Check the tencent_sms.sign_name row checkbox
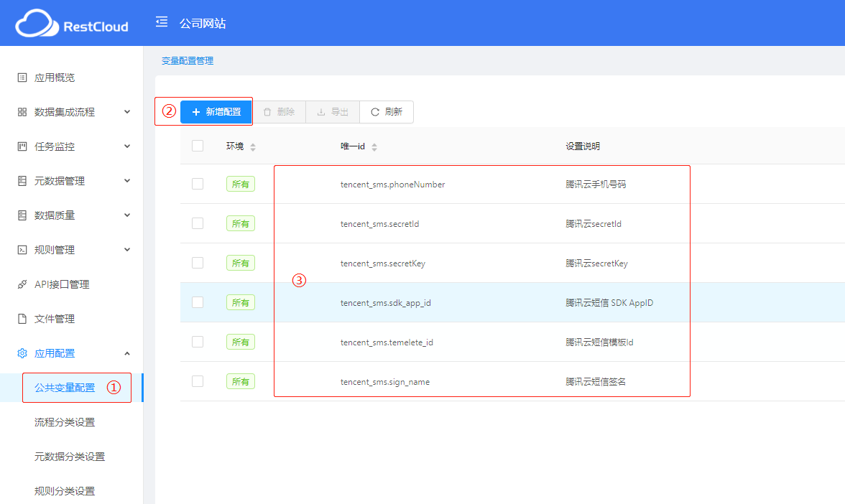 (198, 381)
